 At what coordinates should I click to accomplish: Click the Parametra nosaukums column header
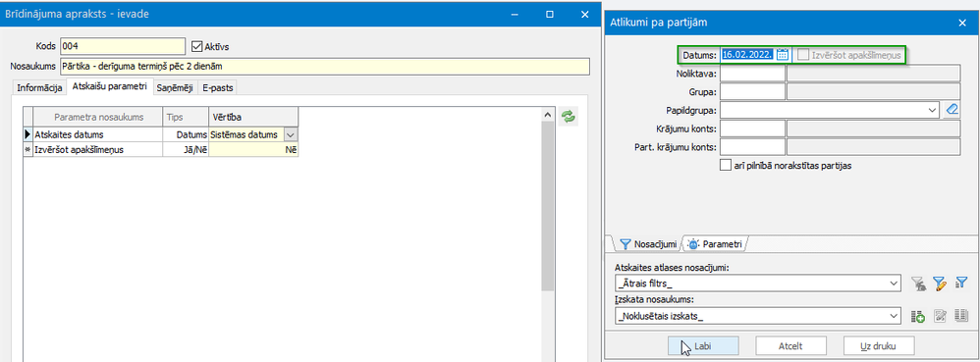(x=98, y=117)
